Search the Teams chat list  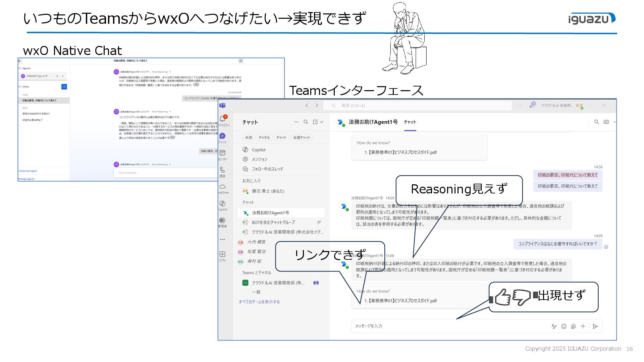point(306,122)
